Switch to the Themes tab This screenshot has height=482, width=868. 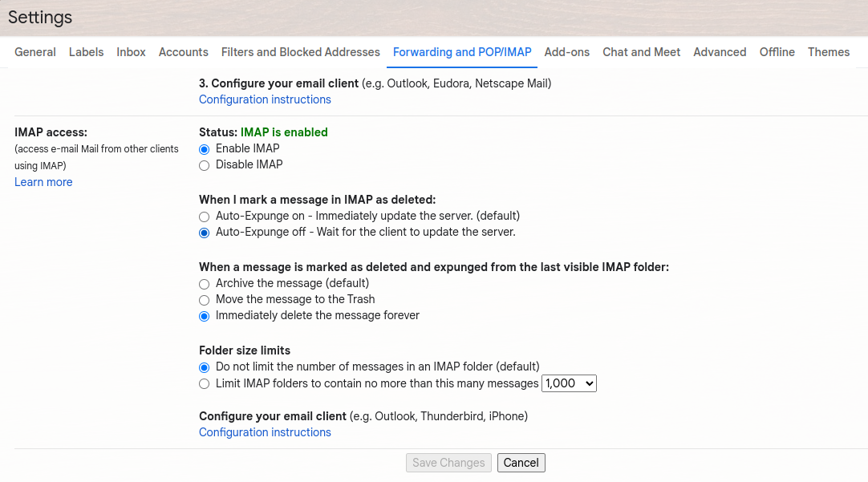point(829,52)
